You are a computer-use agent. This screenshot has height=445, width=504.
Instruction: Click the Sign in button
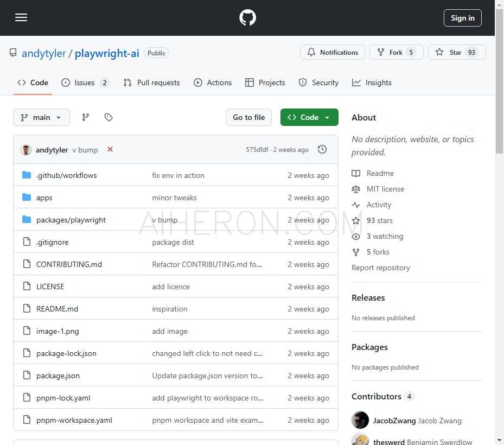pyautogui.click(x=462, y=18)
